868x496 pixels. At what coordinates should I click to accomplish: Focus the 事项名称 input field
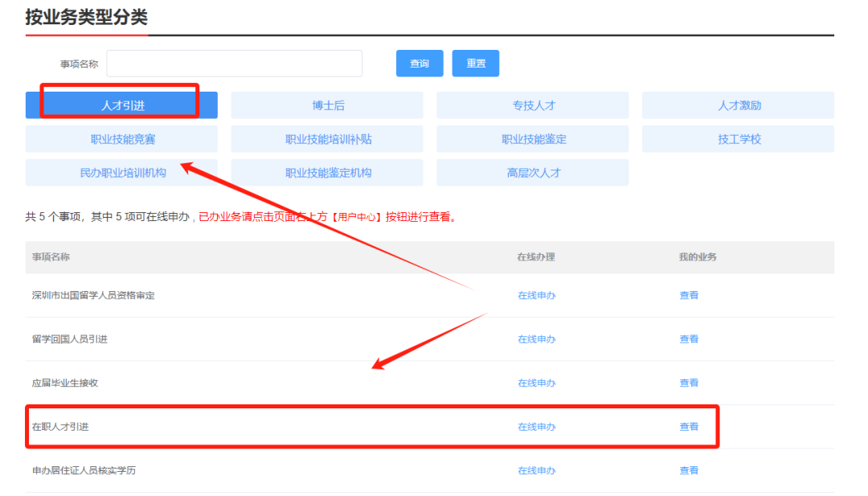(x=234, y=64)
